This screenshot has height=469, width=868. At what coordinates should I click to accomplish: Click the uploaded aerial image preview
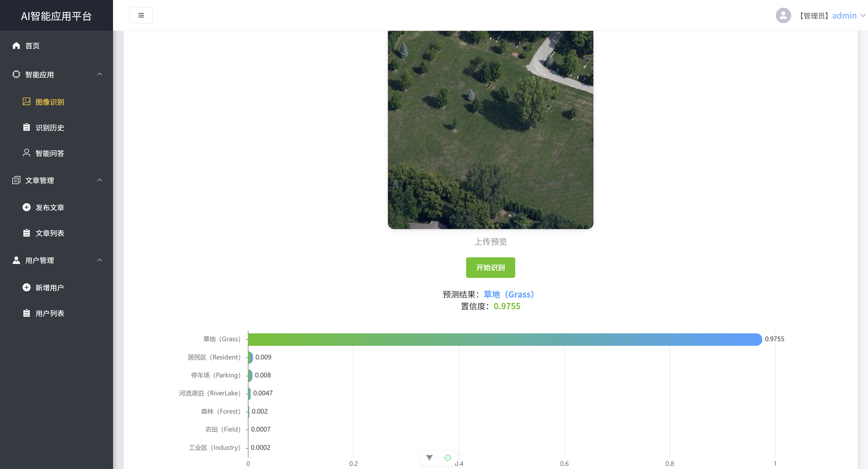[490, 130]
